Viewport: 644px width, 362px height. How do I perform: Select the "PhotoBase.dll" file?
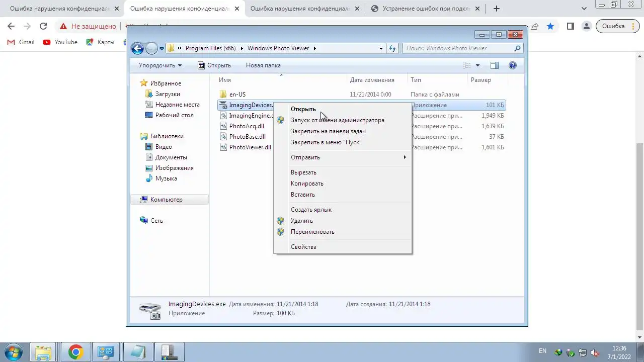(247, 137)
